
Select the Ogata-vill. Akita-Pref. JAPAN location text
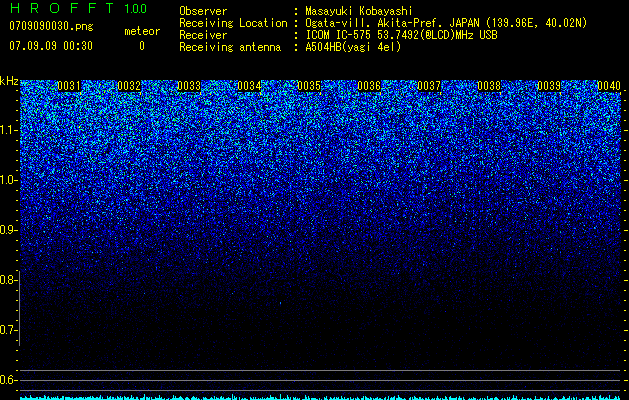[x=446, y=23]
